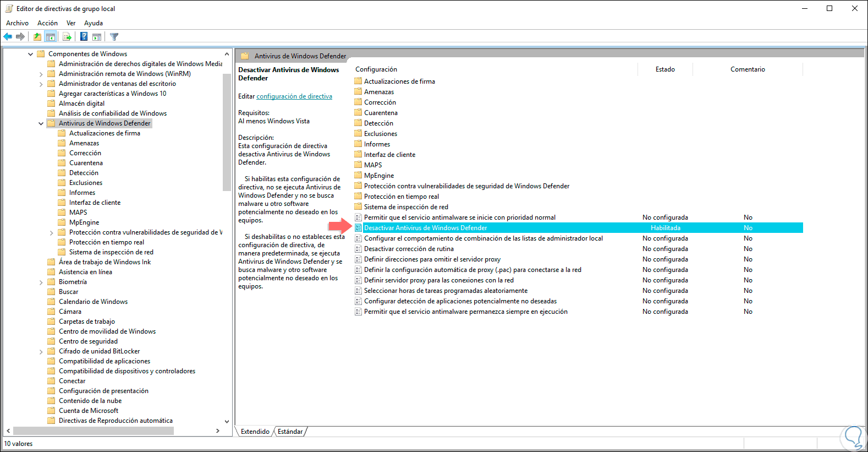Click the folder icon next to Biometría in the tree

(x=51, y=282)
